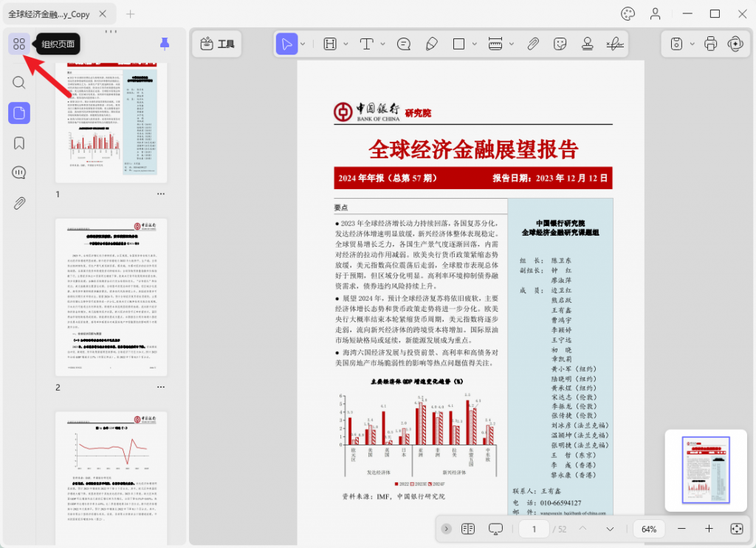Select page 1 thumbnail
This screenshot has height=548, width=756.
pyautogui.click(x=111, y=123)
